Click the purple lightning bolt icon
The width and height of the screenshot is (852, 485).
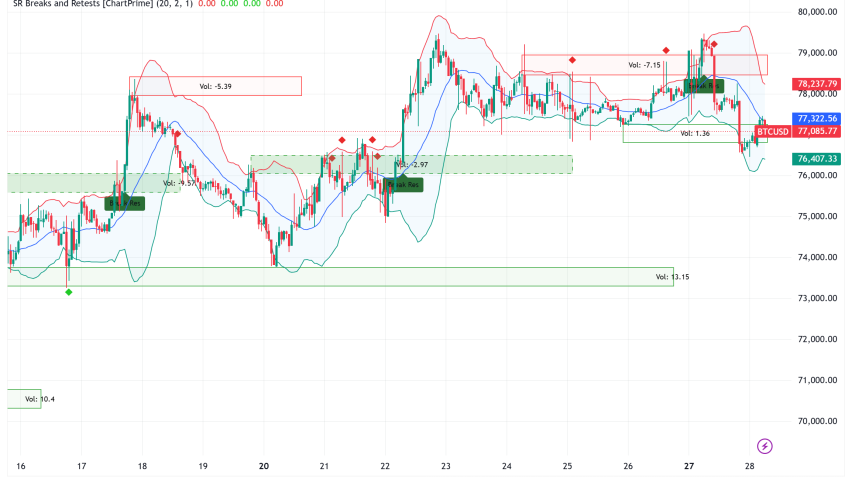(765, 445)
